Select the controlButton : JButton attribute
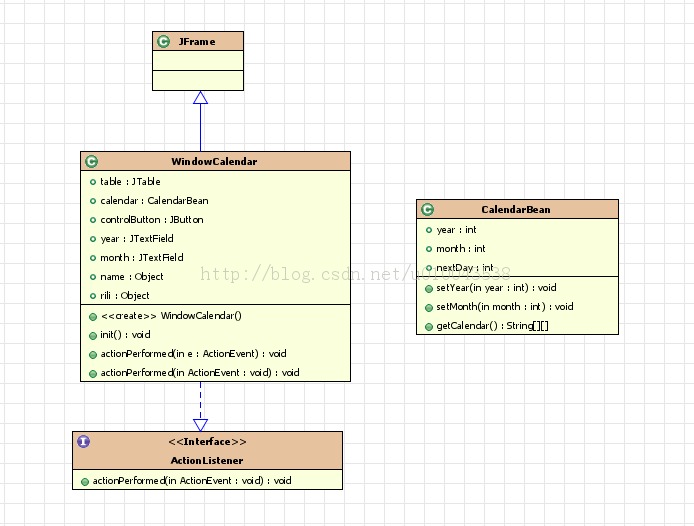This screenshot has height=526, width=694. point(152,220)
